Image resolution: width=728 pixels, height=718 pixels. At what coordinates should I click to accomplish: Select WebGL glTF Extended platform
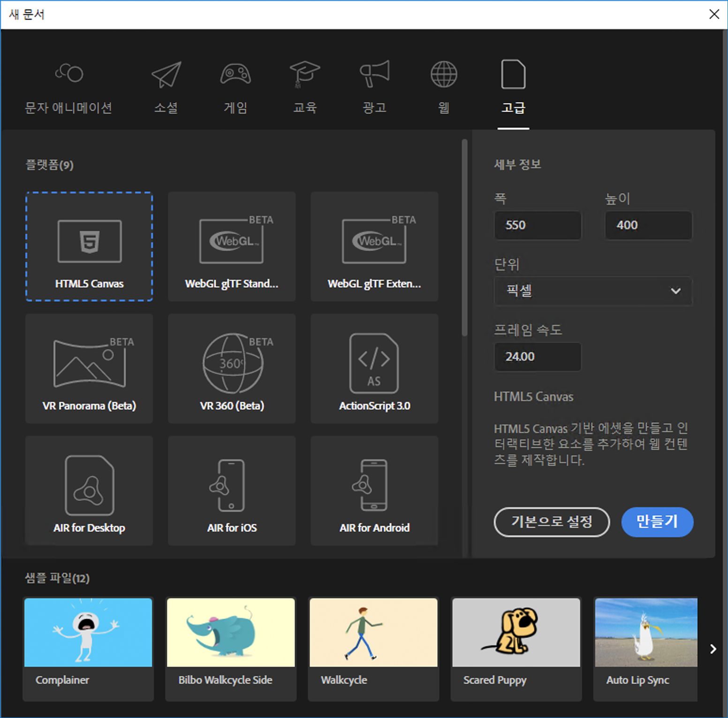(x=374, y=246)
